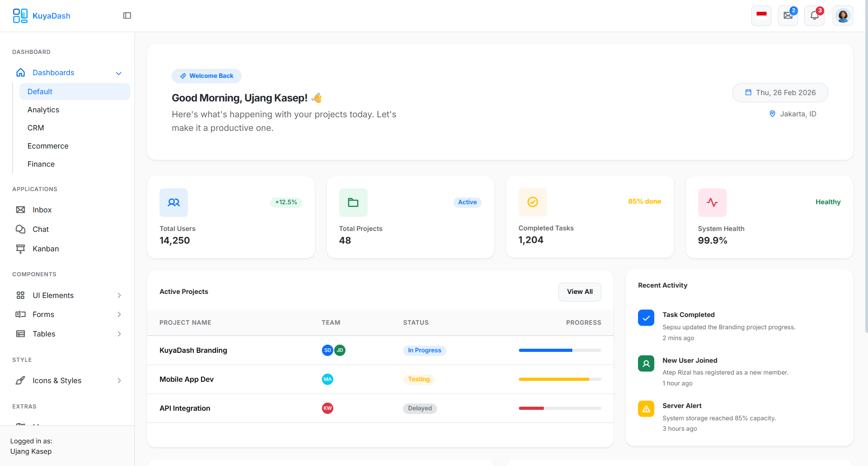The width and height of the screenshot is (868, 466).
Task: Open the Indonesia flag language selector
Action: point(761,16)
